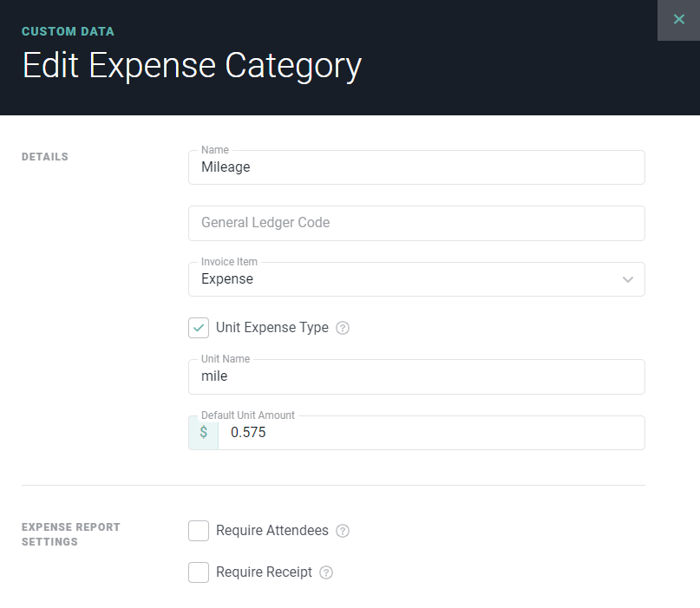Image resolution: width=700 pixels, height=608 pixels.
Task: Uncheck the Unit Expense Type checkbox
Action: click(199, 328)
